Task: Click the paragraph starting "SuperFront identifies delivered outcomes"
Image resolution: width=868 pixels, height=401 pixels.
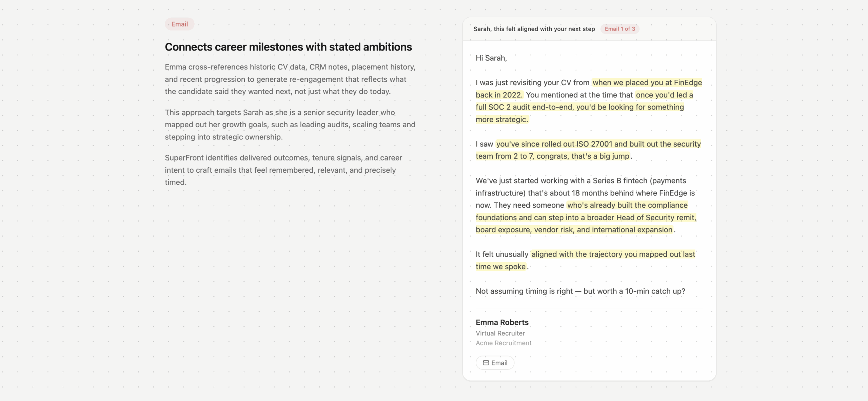Action: (283, 170)
